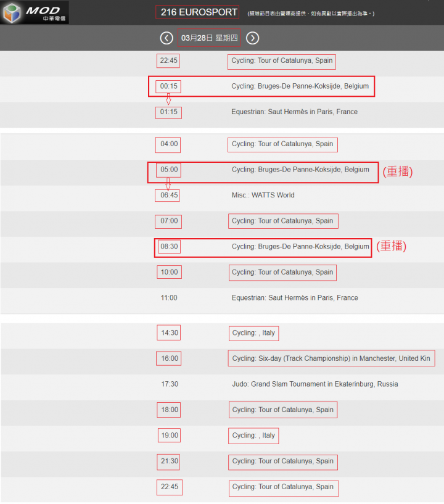
Task: Select the 07:00 time slot
Action: 169,221
